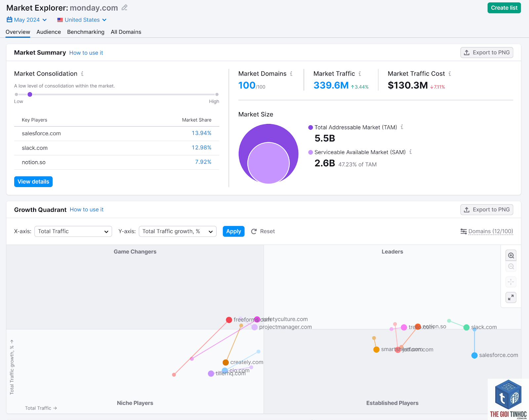
Task: Click the pencil edit icon beside monday.com
Action: click(124, 8)
